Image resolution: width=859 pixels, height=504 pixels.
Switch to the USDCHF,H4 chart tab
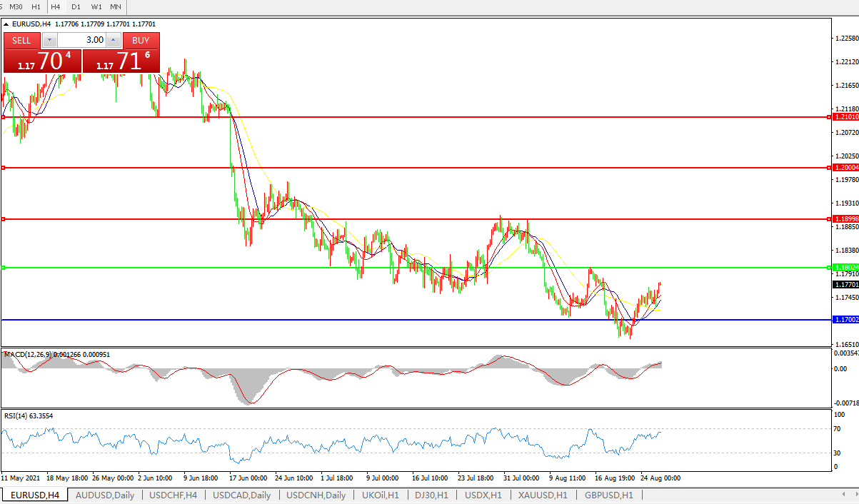click(171, 495)
